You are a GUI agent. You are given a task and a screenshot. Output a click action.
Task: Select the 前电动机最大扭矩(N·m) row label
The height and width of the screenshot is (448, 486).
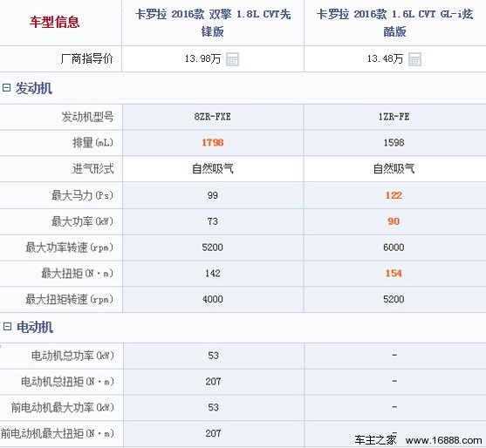point(58,433)
